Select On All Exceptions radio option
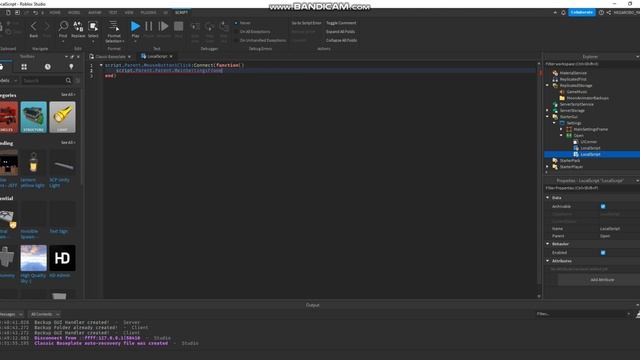Screen dimensions: 640x360 (236, 31)
